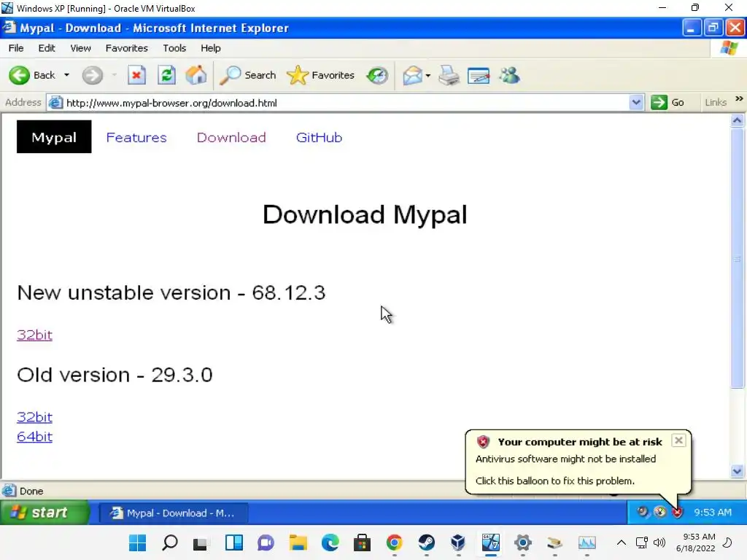This screenshot has width=747, height=560.
Task: Print the page with printer icon
Action: click(x=449, y=75)
